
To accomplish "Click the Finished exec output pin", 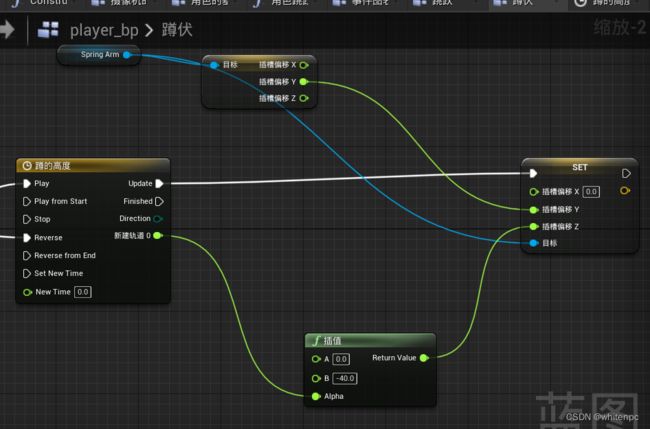I will coord(159,201).
